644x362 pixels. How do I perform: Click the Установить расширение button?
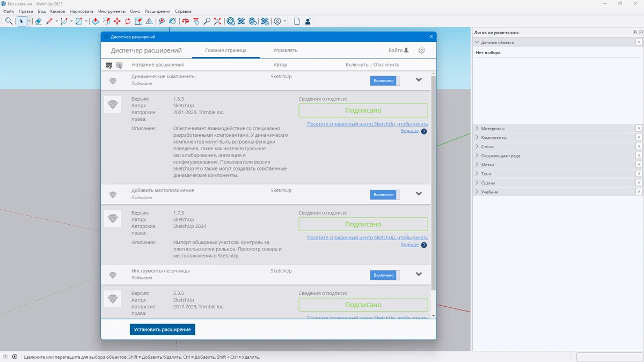[x=163, y=329]
